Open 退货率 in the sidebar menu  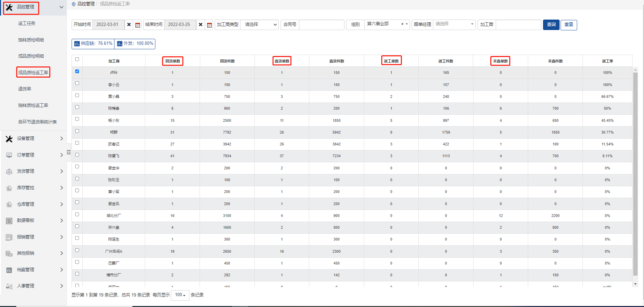pos(25,89)
